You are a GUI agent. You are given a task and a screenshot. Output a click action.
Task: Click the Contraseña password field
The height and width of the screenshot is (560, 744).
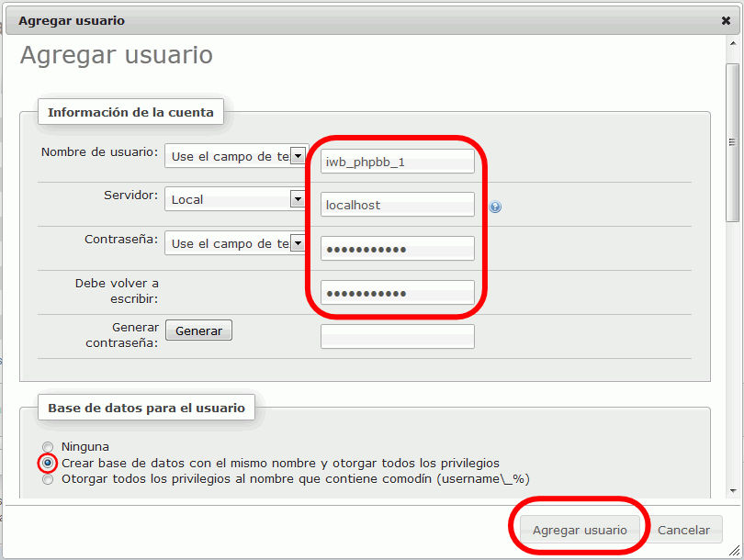397,249
